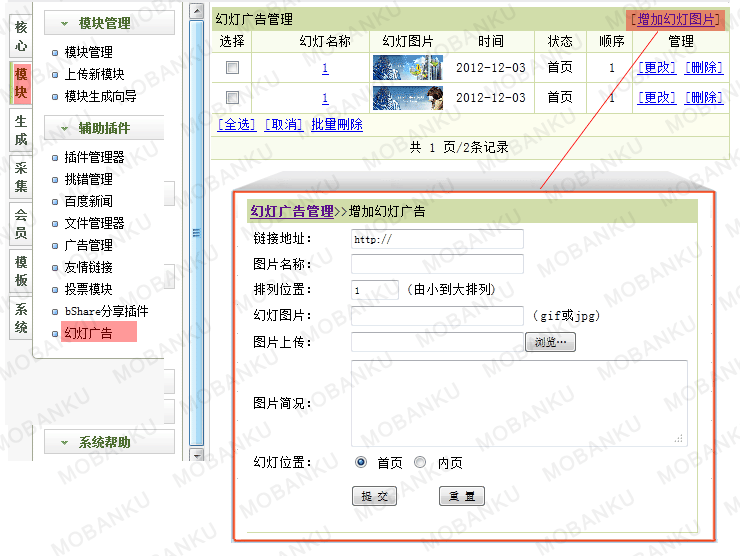Open bShare分享插件 in the sidebar
Image resolution: width=740 pixels, height=556 pixels.
pos(107,312)
